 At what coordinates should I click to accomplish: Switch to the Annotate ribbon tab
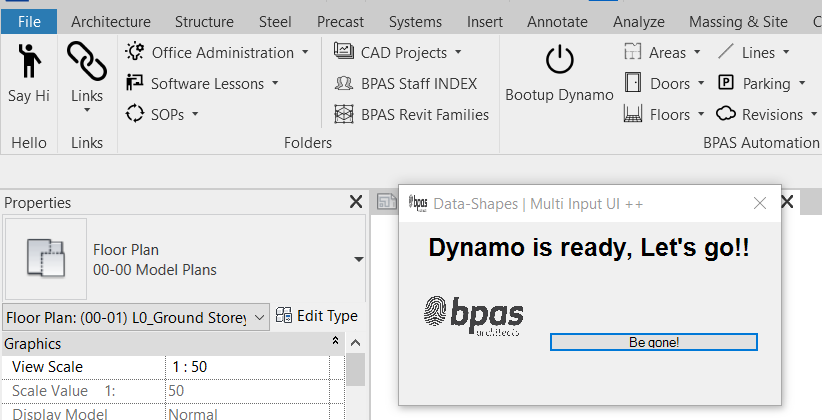tap(557, 21)
